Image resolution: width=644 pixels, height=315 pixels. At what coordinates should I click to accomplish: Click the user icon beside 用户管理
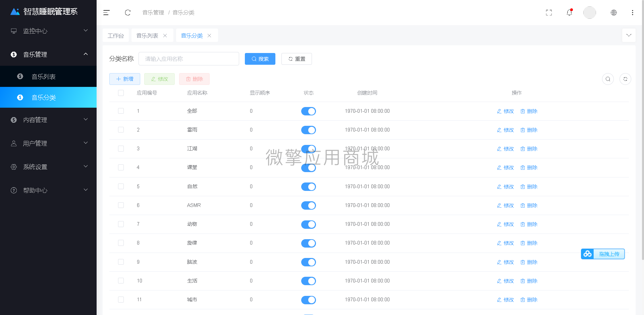click(14, 143)
